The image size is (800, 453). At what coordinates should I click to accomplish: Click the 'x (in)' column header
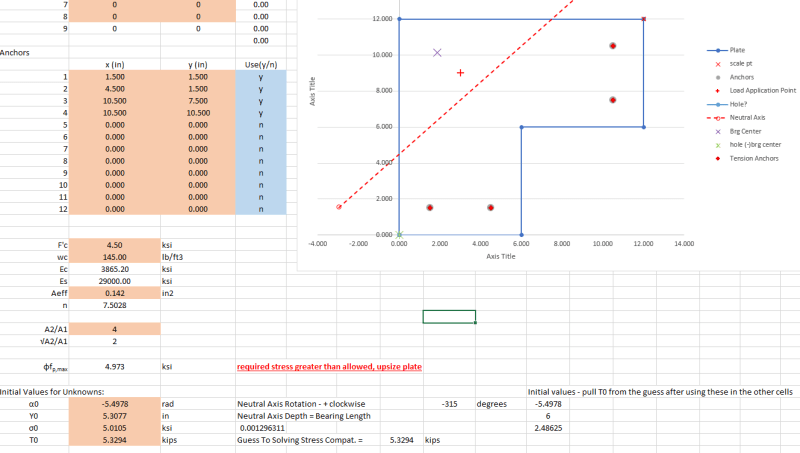115,65
